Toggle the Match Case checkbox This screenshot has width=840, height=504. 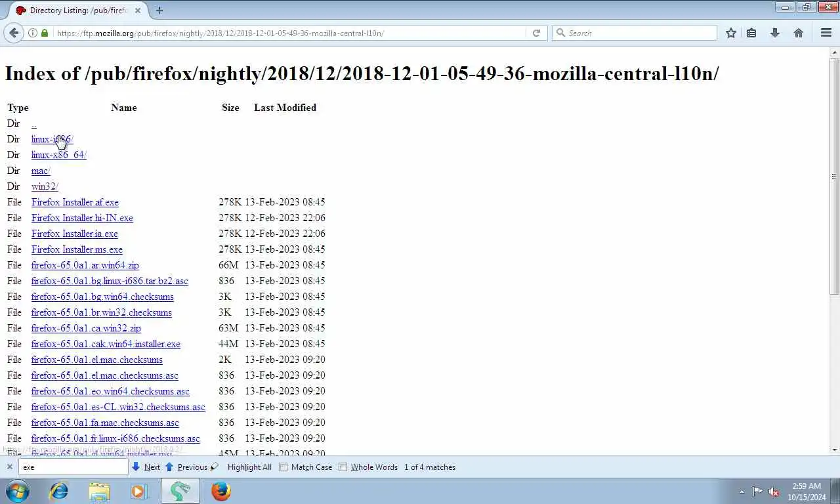point(283,467)
